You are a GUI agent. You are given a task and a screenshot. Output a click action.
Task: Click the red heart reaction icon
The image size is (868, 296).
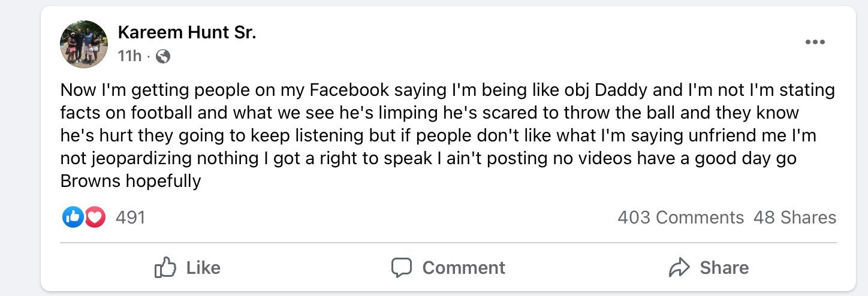(95, 217)
